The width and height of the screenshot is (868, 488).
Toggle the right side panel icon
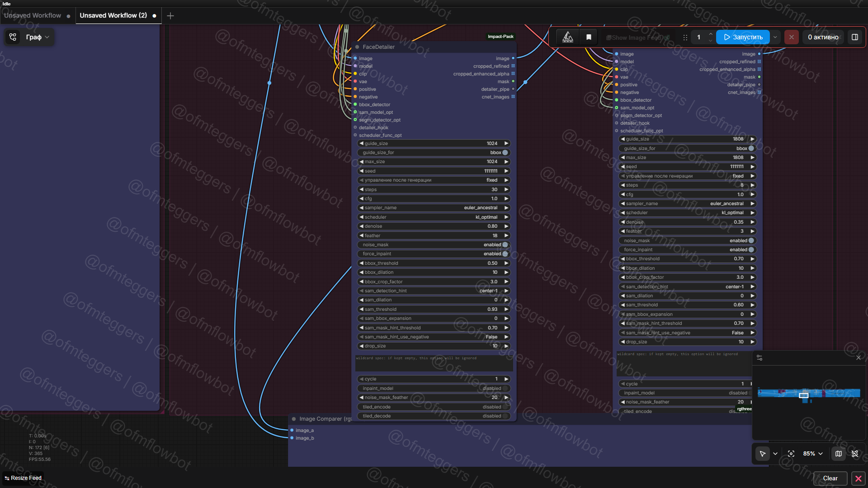[854, 37]
